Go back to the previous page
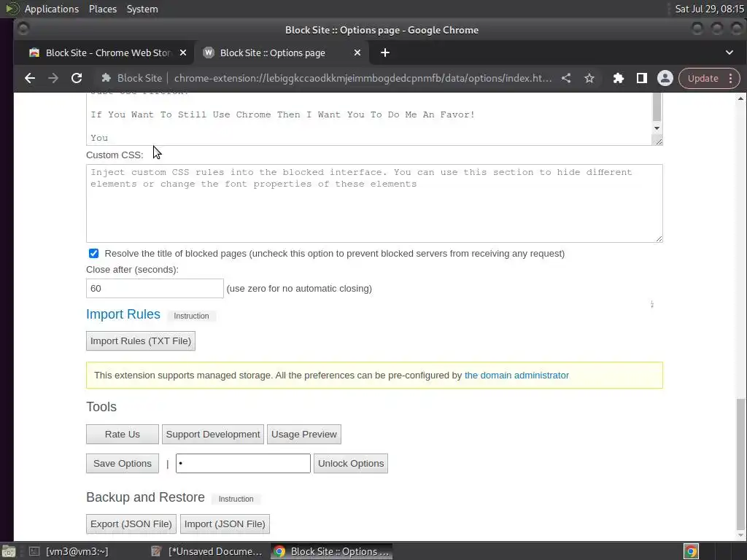 click(29, 78)
